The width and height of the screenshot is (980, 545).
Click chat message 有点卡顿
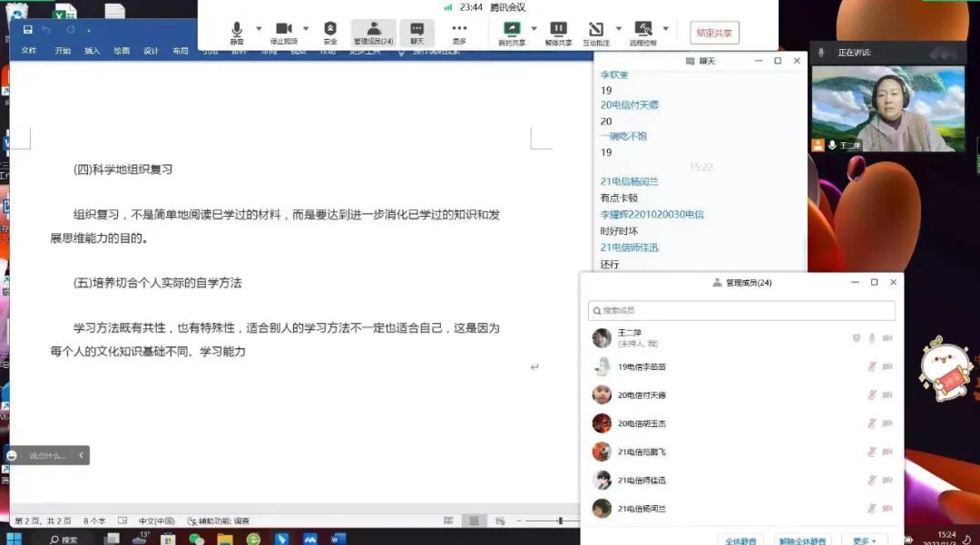(x=619, y=198)
